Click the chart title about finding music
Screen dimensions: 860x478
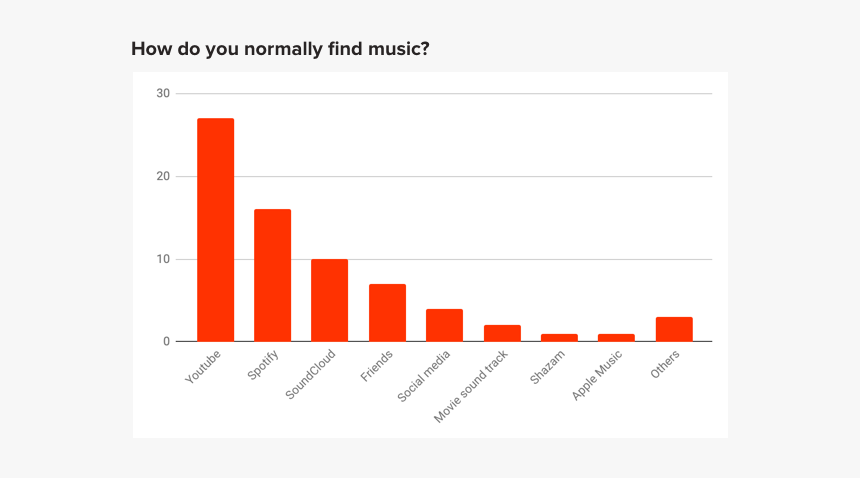pyautogui.click(x=281, y=47)
